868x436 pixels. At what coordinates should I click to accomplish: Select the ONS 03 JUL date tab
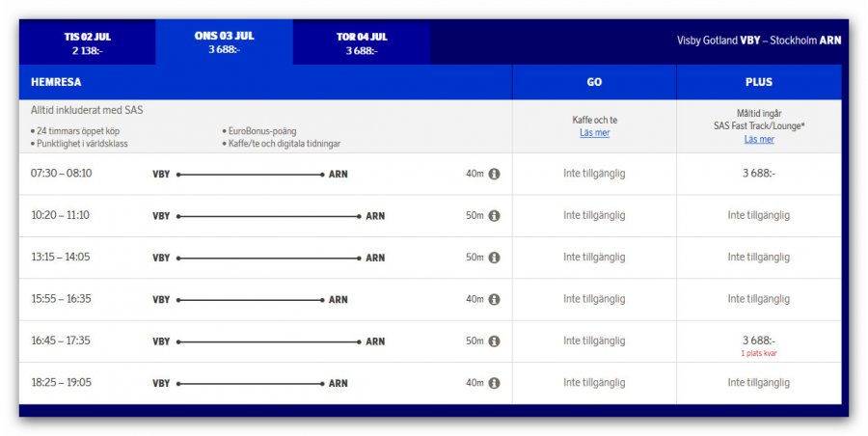pos(224,42)
